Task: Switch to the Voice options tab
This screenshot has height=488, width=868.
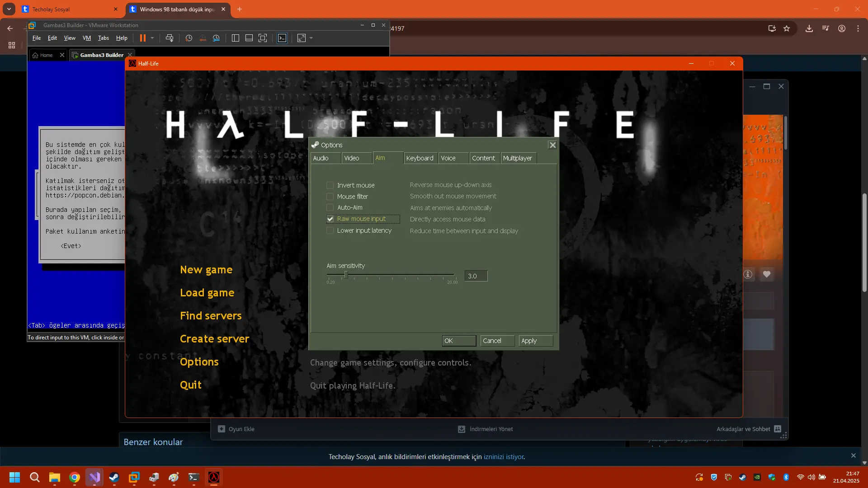Action: click(453, 158)
